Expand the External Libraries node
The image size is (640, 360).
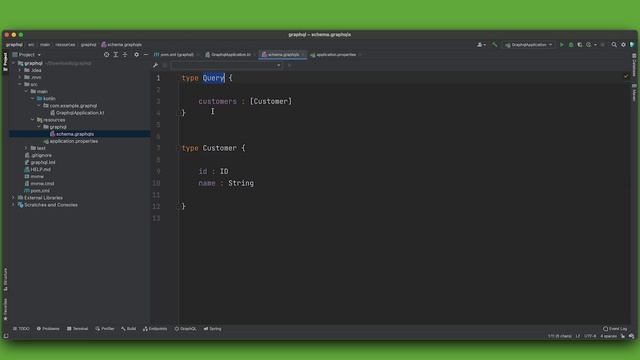pyautogui.click(x=13, y=198)
